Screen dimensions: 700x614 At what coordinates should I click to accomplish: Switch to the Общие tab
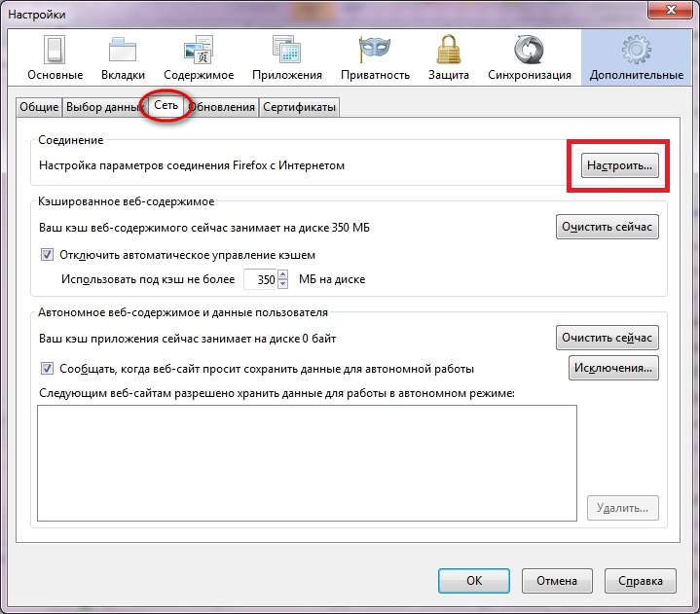tap(39, 107)
